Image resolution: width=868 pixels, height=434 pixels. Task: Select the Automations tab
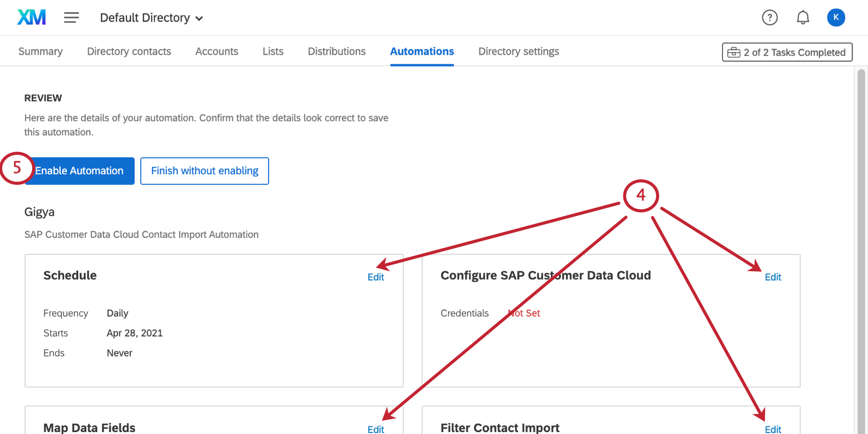422,52
